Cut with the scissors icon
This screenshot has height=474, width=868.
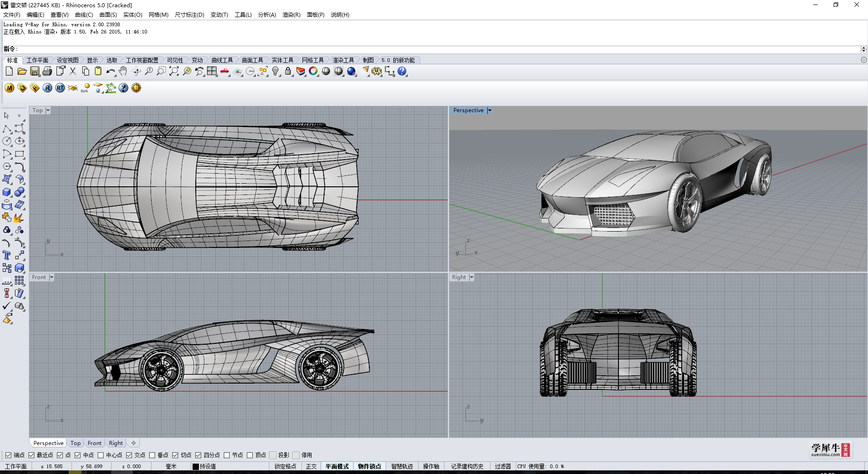[x=72, y=71]
